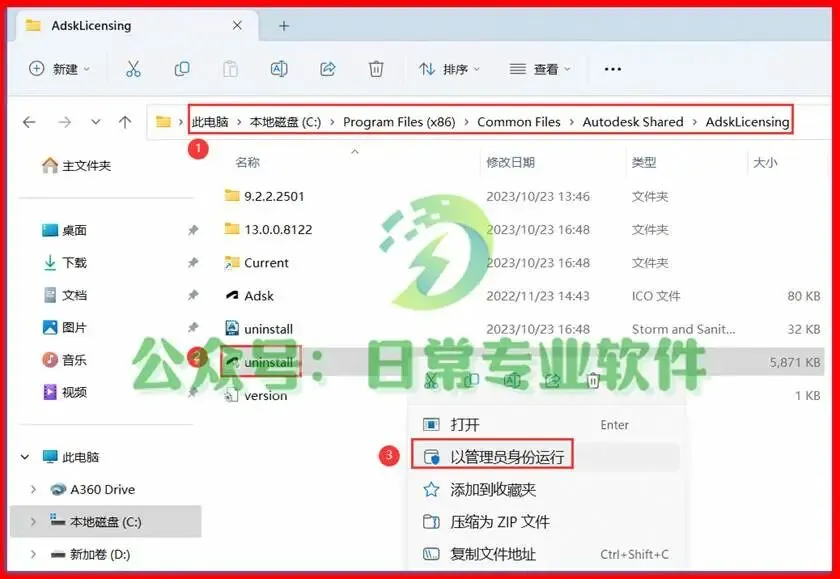Click folder icon at address bar start

coord(163,122)
